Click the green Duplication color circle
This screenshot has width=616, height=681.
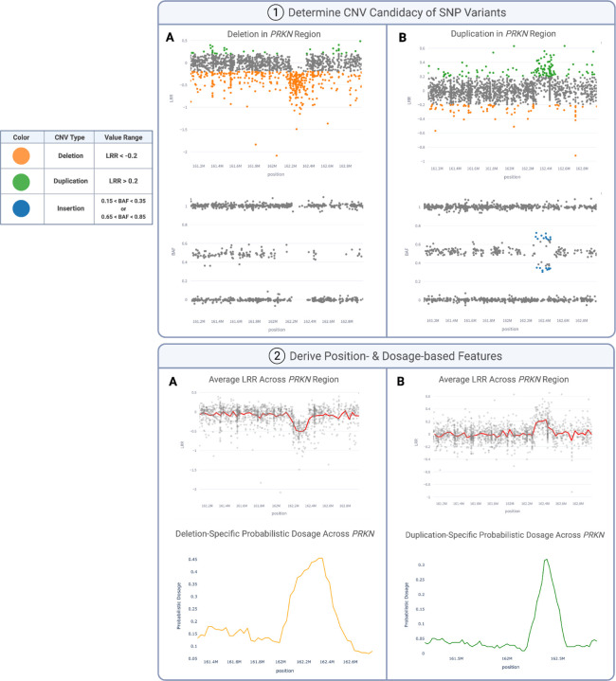21,182
